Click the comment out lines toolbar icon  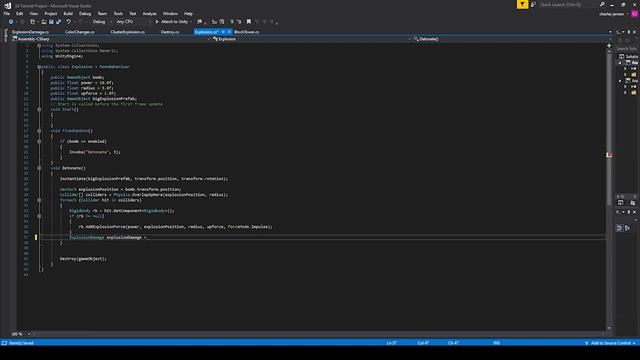point(231,22)
